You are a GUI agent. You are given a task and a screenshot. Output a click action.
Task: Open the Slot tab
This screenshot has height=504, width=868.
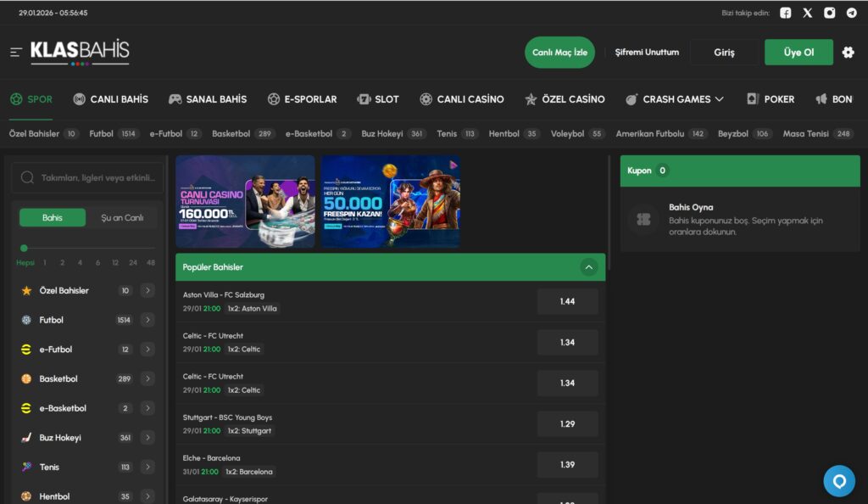378,99
